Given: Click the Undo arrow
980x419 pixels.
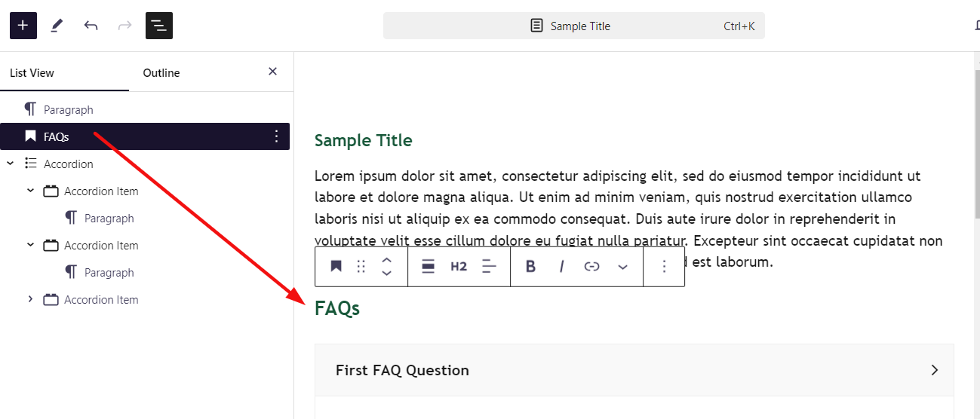Looking at the screenshot, I should click(91, 26).
